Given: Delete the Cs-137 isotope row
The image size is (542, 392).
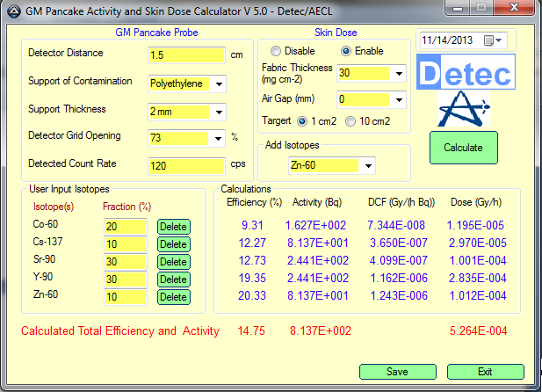Looking at the screenshot, I should point(174,244).
